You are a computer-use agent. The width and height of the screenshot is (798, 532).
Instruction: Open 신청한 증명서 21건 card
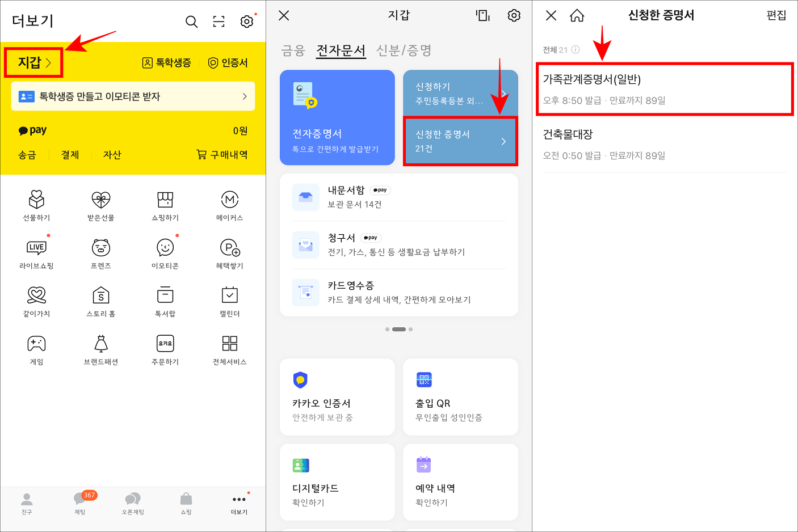460,141
